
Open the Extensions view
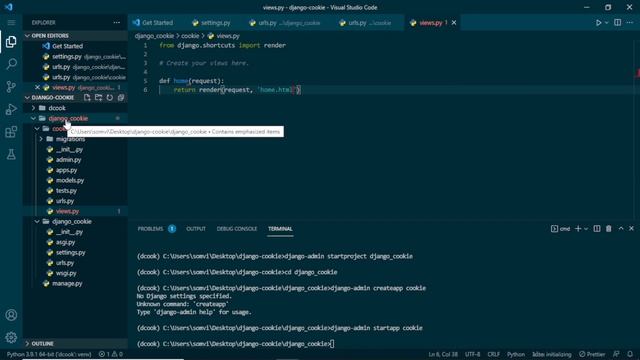click(x=11, y=132)
